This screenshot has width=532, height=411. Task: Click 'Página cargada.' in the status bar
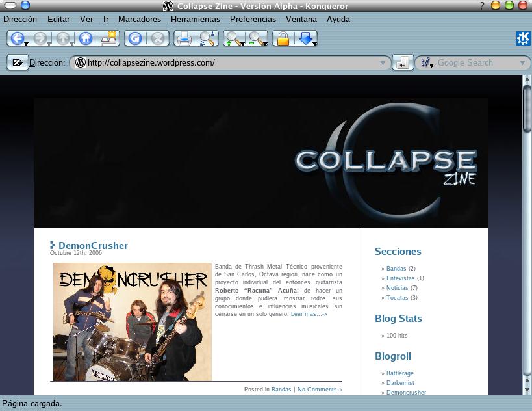pyautogui.click(x=32, y=404)
